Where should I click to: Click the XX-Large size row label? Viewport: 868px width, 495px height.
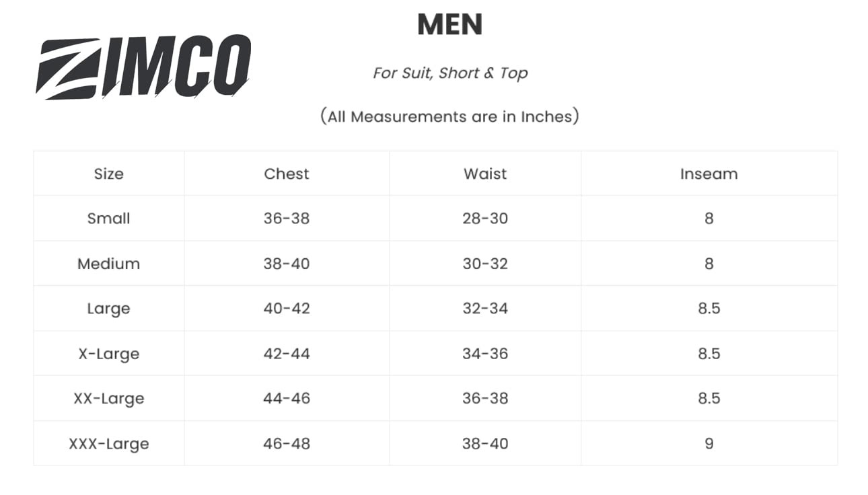point(109,399)
